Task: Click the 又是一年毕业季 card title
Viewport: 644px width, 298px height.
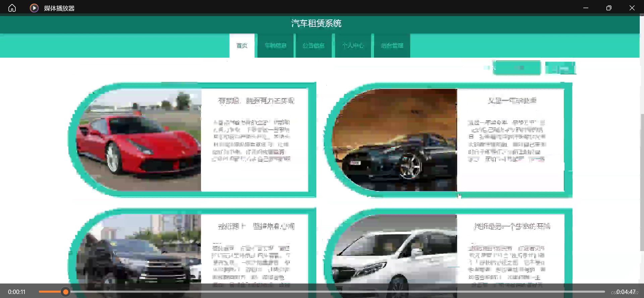Action: tap(512, 101)
